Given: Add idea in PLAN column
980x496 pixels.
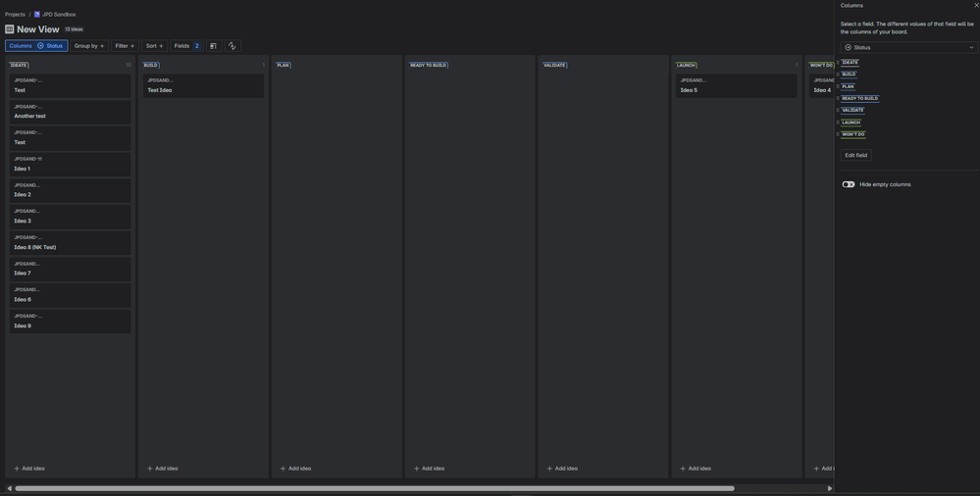Looking at the screenshot, I should (295, 469).
